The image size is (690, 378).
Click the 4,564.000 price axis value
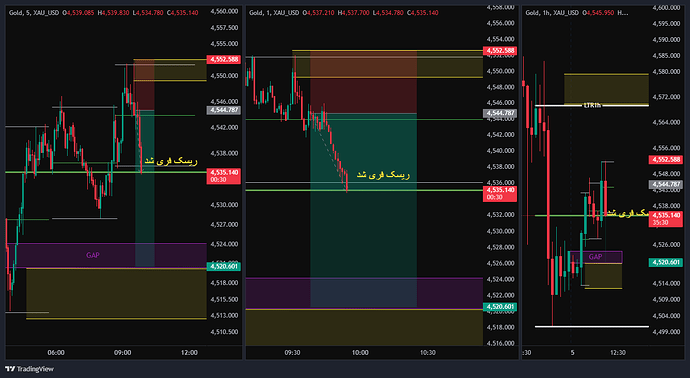(x=666, y=122)
